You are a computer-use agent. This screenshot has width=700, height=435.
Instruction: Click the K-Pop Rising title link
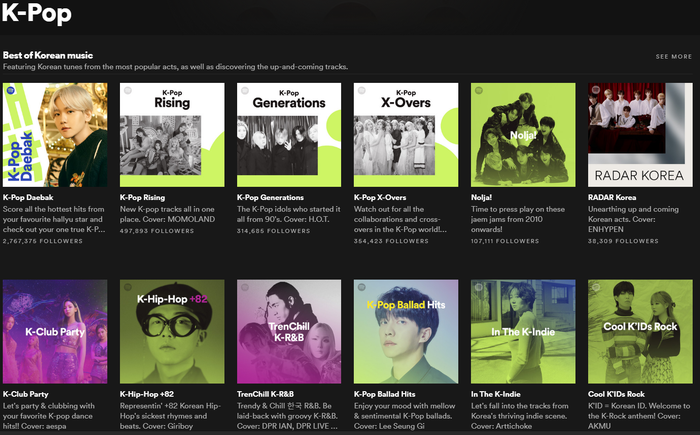pyautogui.click(x=142, y=197)
